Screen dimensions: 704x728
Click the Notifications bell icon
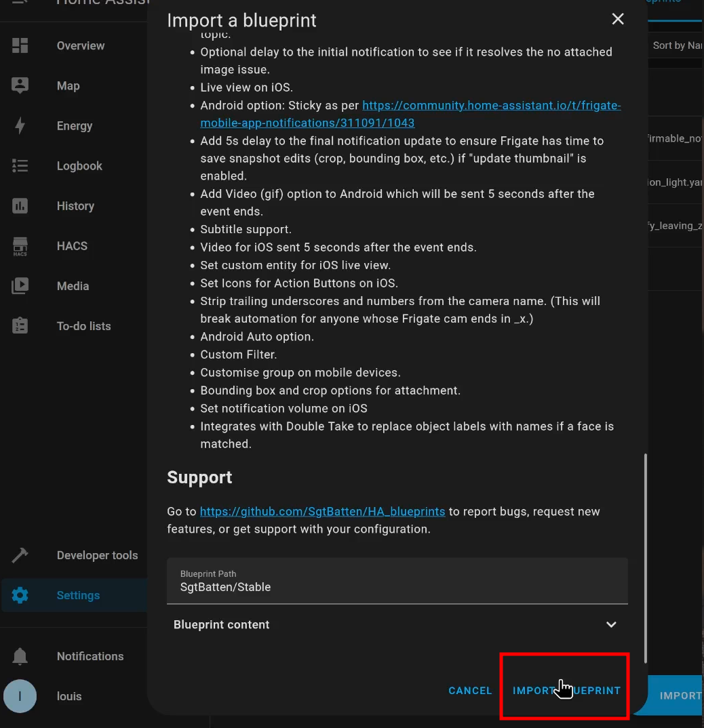click(x=20, y=656)
